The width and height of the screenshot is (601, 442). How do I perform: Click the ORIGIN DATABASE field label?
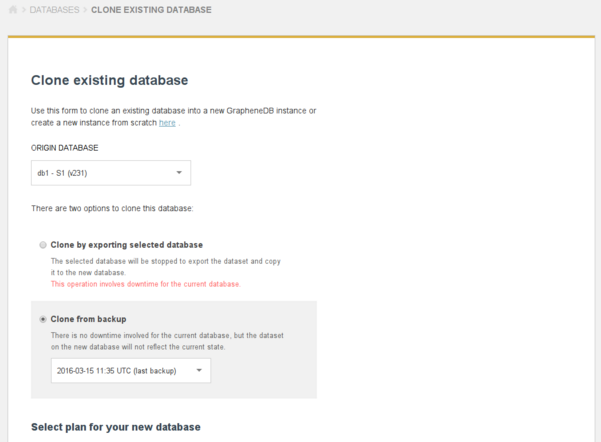pos(64,148)
